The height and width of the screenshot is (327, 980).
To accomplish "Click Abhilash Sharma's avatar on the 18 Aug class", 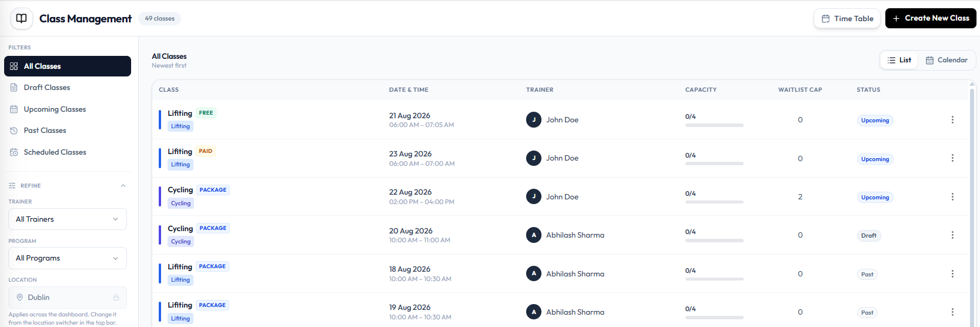I will pos(534,273).
